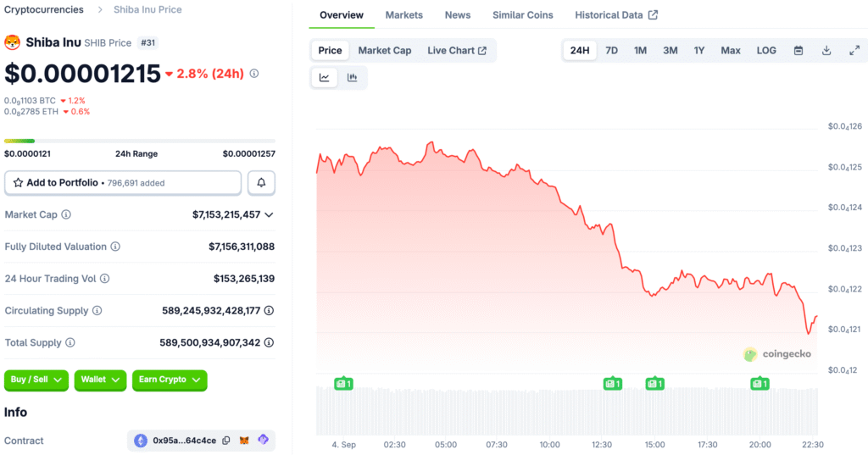Click info icon beside circulating supply value
The height and width of the screenshot is (455, 868).
point(269,310)
